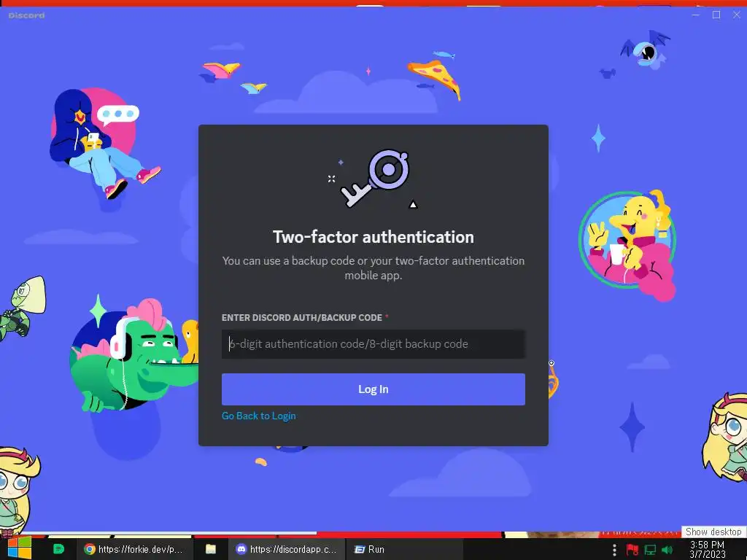The width and height of the screenshot is (747, 560).
Task: Click the Log In button
Action: coord(373,389)
